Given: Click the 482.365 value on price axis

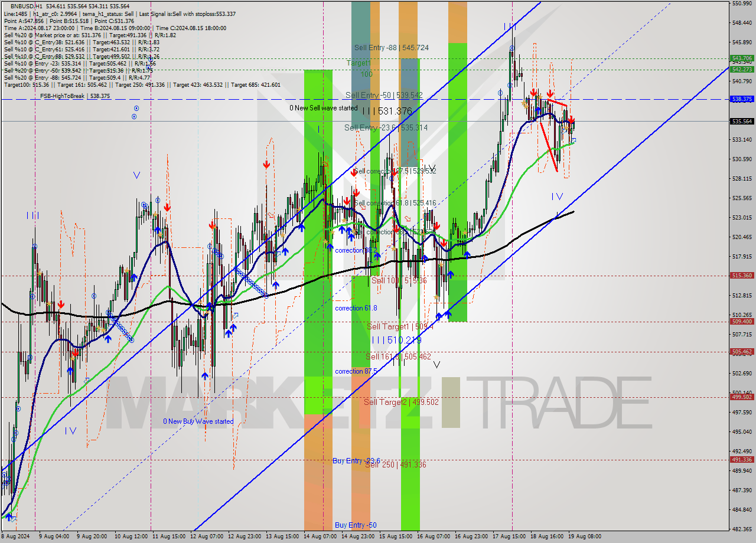Looking at the screenshot, I should (742, 529).
